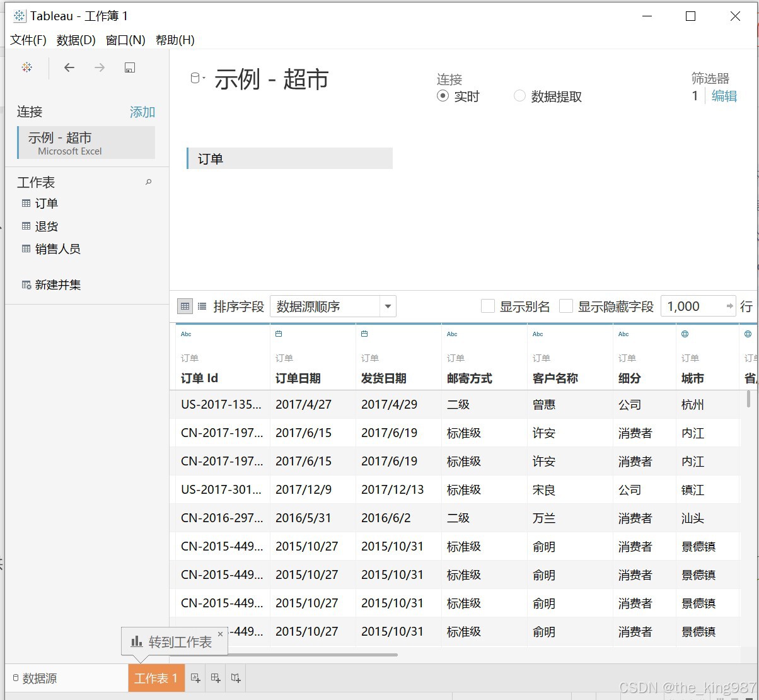Viewport: 759px width, 700px height.
Task: Select the 销售人员 sheet in list
Action: click(58, 248)
